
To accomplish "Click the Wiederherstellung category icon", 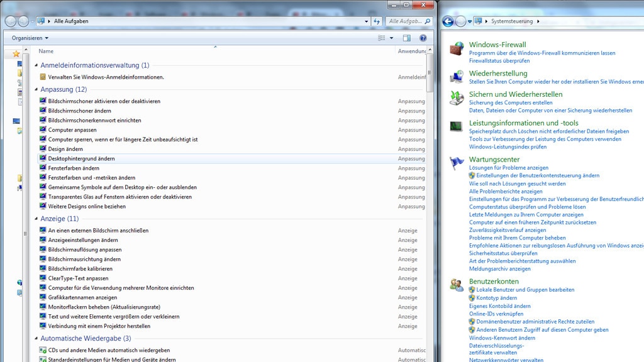I will [x=457, y=76].
